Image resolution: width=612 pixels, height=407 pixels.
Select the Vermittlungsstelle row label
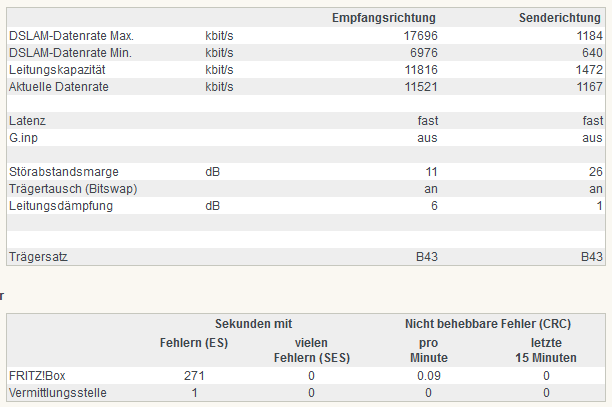pyautogui.click(x=58, y=393)
